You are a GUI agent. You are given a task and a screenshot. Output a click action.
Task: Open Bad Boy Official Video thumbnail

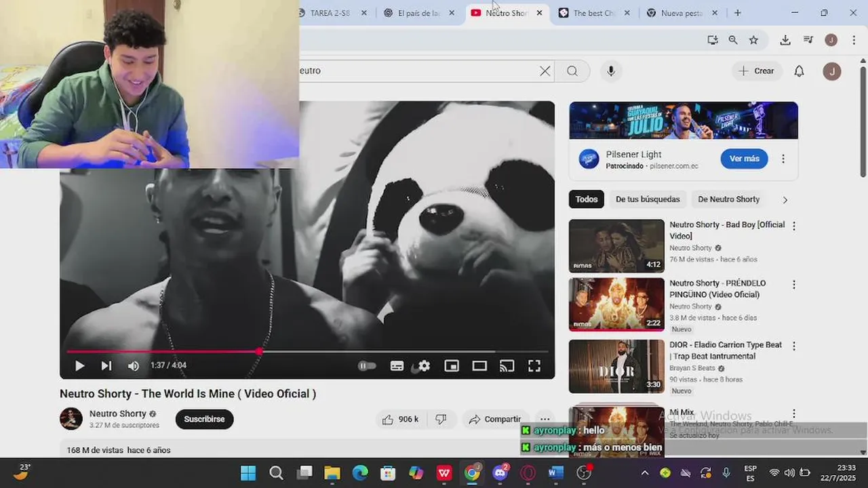(616, 245)
